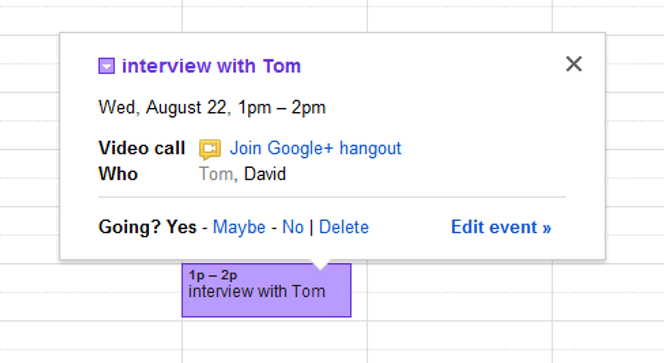Viewport: 664px width, 363px height.
Task: Close the event details popup
Action: click(574, 64)
